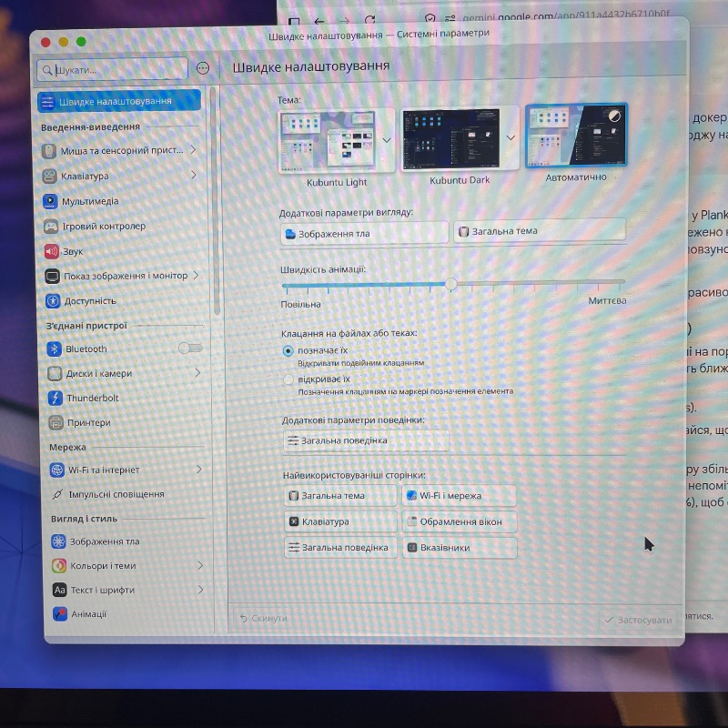This screenshot has height=728, width=728.
Task: Click the Імпульсні сповіщення icon
Action: tap(57, 495)
